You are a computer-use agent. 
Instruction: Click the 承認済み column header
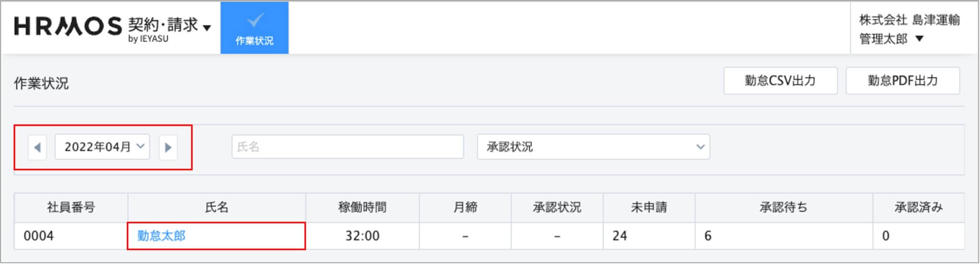(919, 208)
